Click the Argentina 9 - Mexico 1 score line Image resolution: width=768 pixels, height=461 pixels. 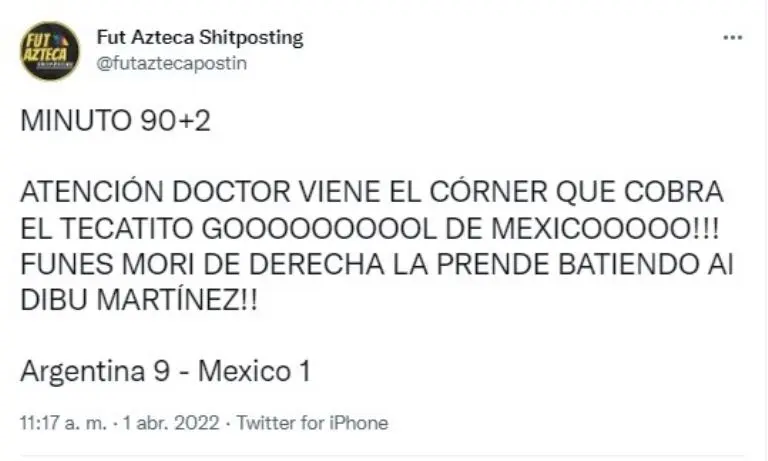pyautogui.click(x=166, y=371)
